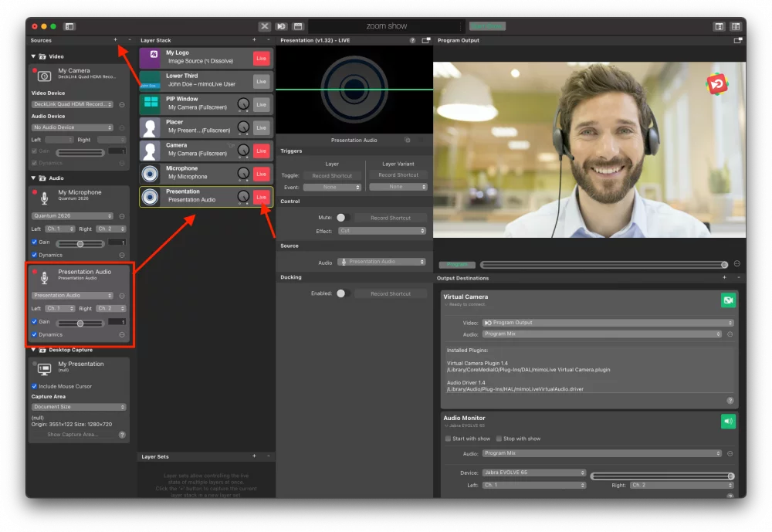Add a new layer set with plus

tap(254, 456)
